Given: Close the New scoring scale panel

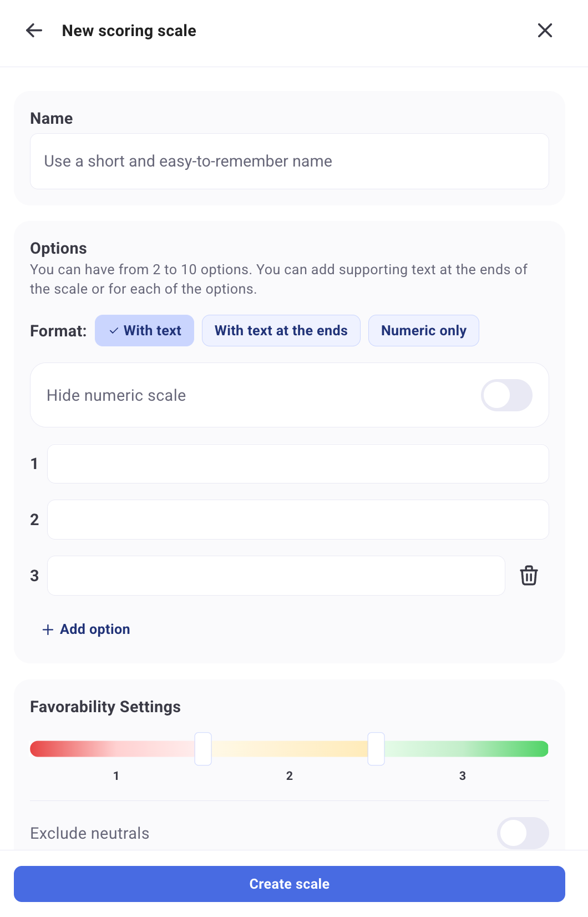Looking at the screenshot, I should pos(545,31).
